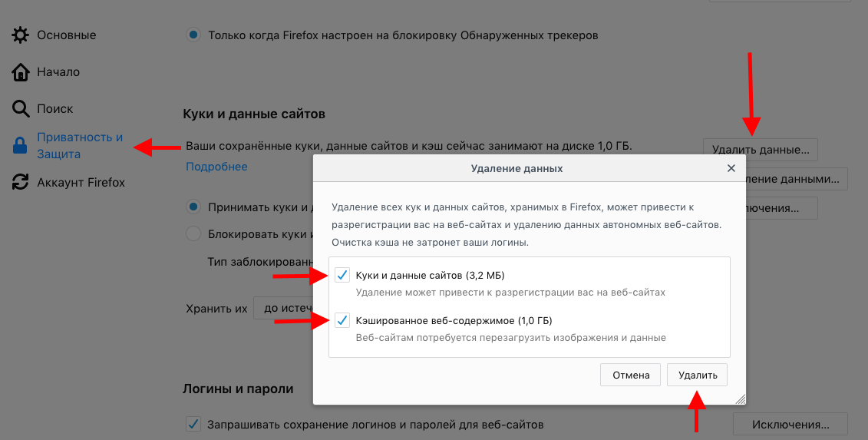868x440 pixels.
Task: Open the Хранить их dropdown
Action: click(283, 308)
